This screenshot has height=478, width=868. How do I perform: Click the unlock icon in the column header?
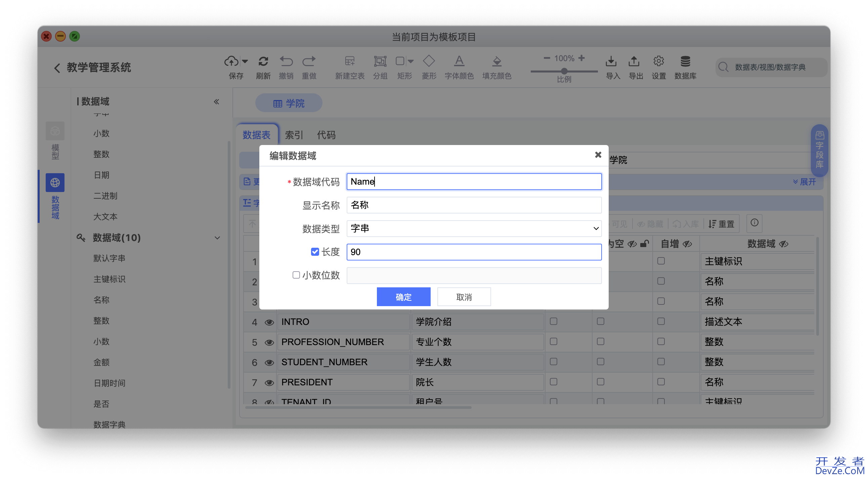pos(644,244)
